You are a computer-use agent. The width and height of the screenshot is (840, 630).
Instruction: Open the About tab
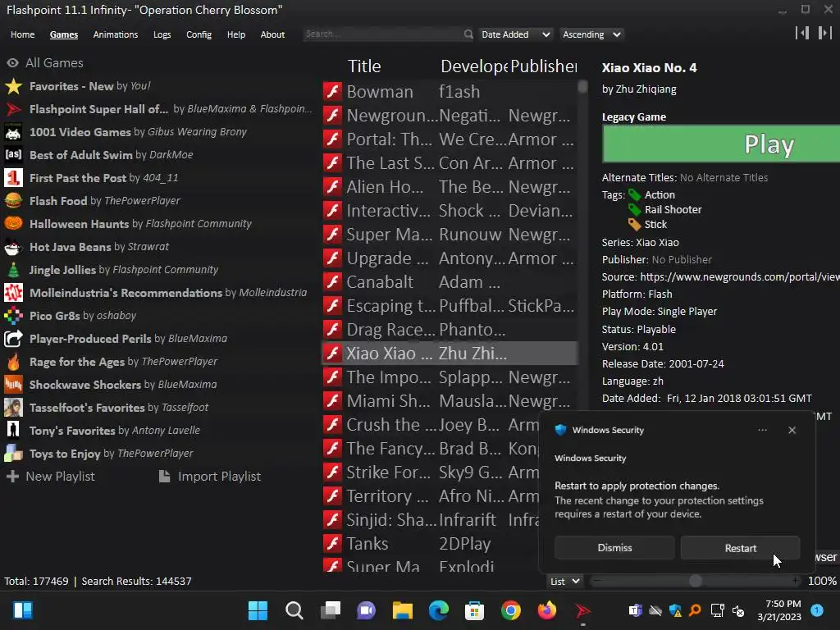point(272,34)
